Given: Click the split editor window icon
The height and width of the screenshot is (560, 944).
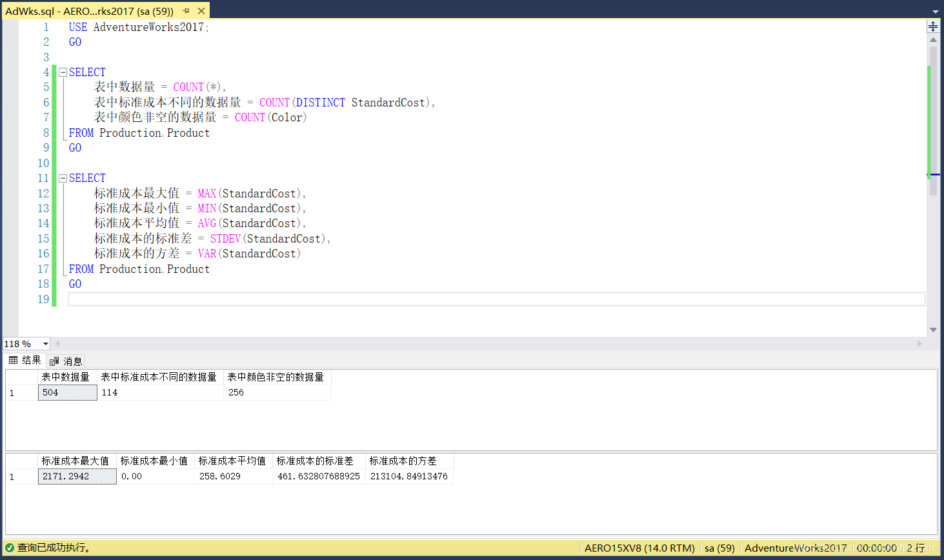Looking at the screenshot, I should tap(933, 26).
